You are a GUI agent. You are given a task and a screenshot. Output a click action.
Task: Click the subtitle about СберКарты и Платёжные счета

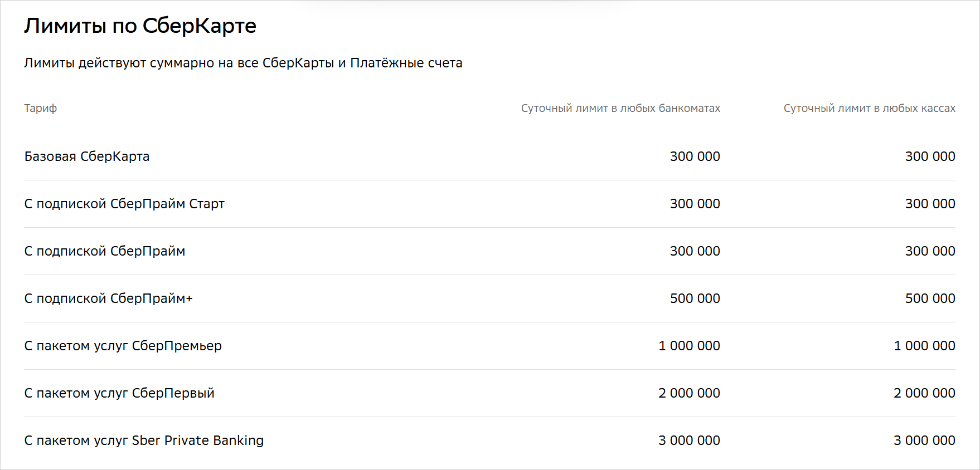[243, 63]
